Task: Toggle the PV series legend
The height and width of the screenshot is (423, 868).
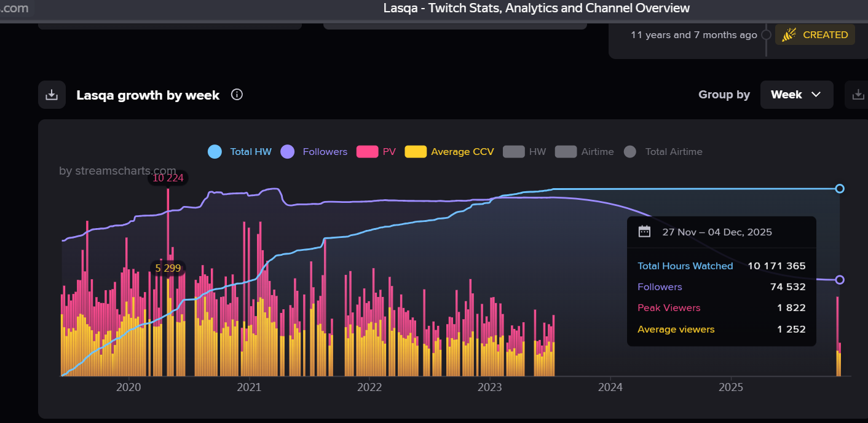Action: tap(376, 152)
